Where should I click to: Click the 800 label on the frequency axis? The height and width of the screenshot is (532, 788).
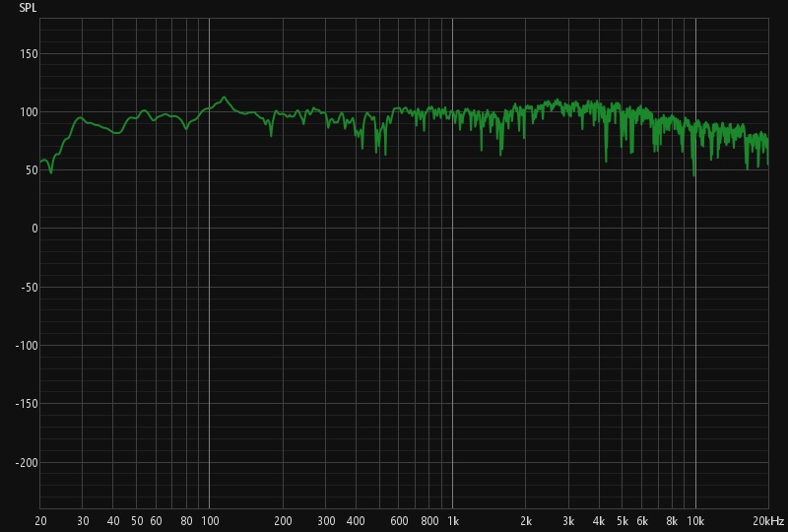tap(429, 521)
